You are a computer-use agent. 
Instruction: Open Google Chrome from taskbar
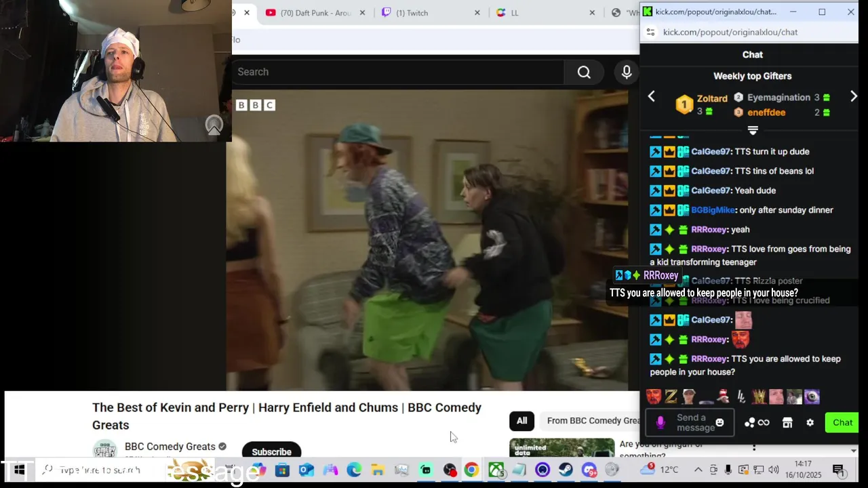(471, 470)
